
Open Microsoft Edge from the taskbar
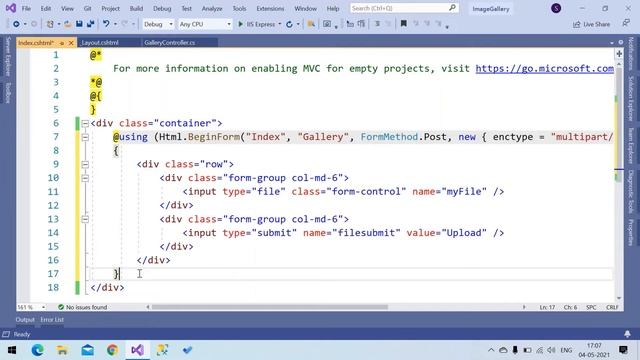[37, 350]
